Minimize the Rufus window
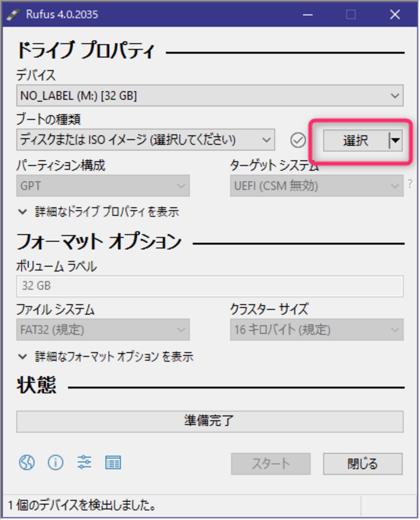The image size is (420, 520). pos(308,15)
